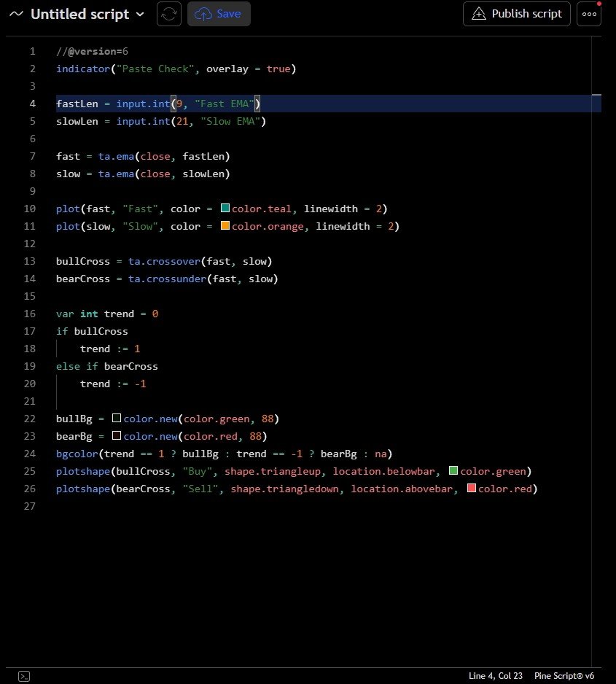
Task: Open the Untitled script name dropdown
Action: 87,14
